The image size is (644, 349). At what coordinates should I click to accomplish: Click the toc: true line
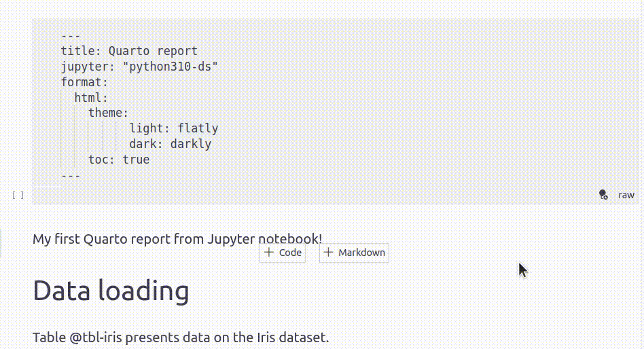pos(119,160)
